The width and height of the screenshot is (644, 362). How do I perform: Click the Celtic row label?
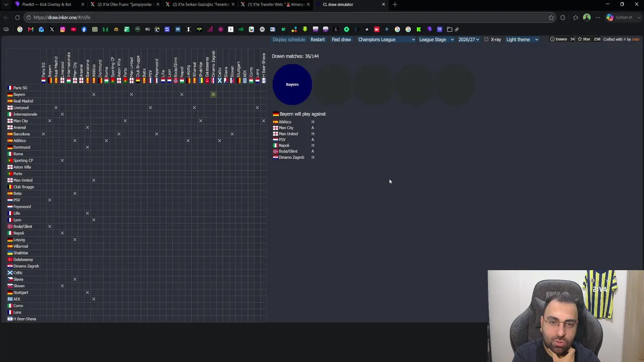point(15,273)
